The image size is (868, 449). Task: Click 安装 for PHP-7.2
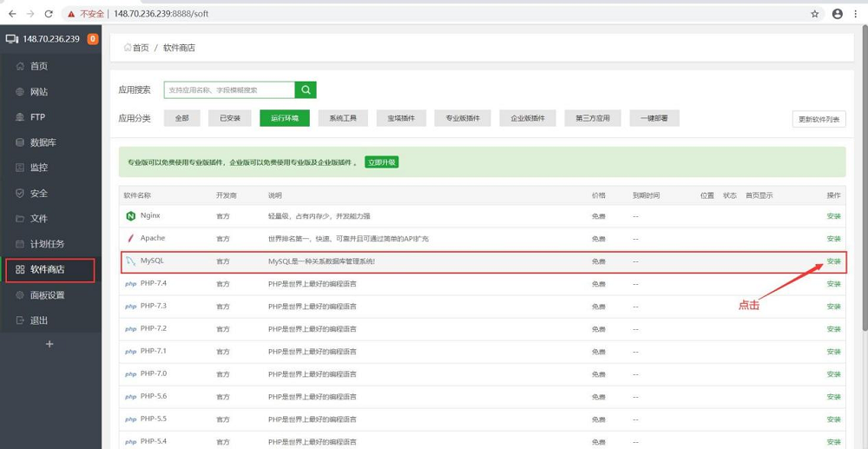tap(833, 329)
